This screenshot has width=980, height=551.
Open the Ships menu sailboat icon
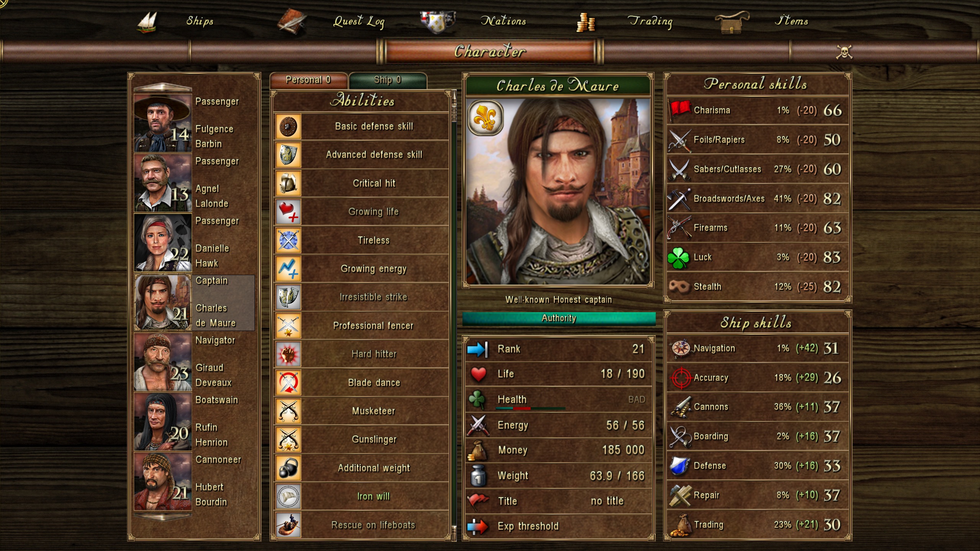[148, 22]
